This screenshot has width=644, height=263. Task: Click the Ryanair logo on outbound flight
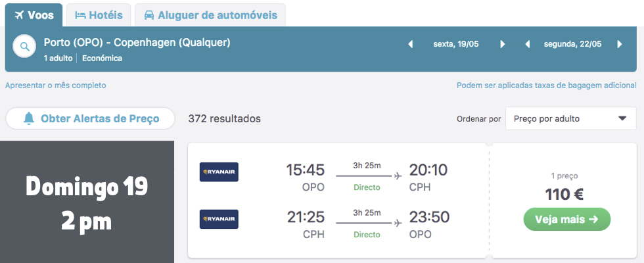[219, 172]
